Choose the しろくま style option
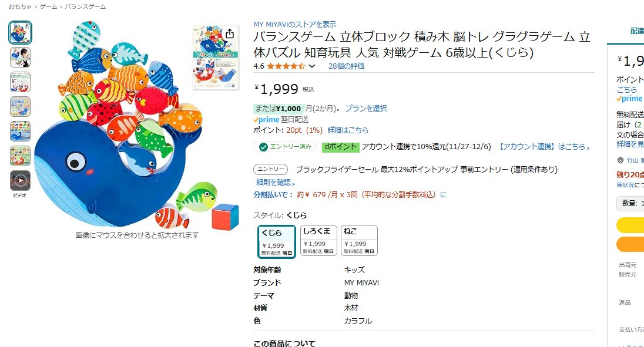644x347 pixels. click(x=318, y=240)
